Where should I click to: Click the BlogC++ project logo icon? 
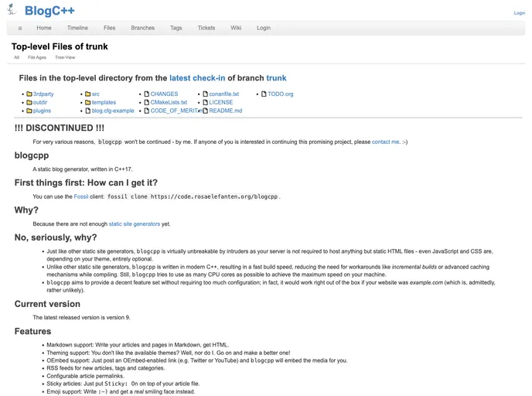tap(12, 11)
